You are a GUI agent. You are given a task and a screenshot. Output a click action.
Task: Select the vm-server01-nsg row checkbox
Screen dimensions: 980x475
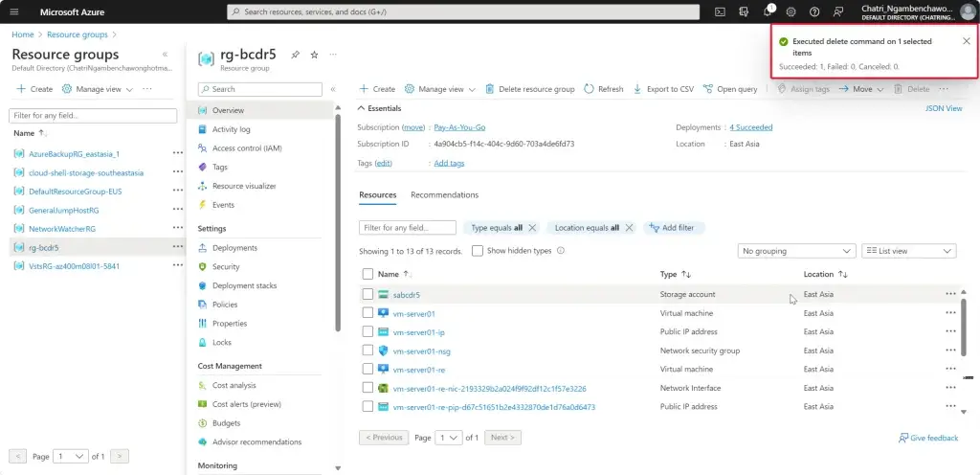tap(367, 350)
